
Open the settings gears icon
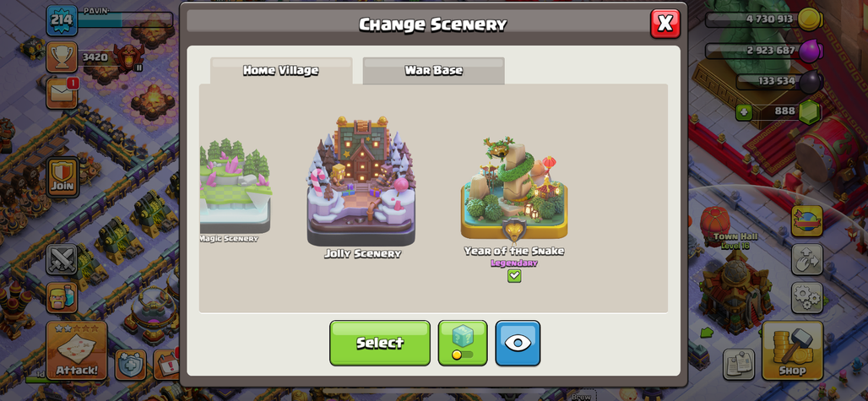coord(806,297)
